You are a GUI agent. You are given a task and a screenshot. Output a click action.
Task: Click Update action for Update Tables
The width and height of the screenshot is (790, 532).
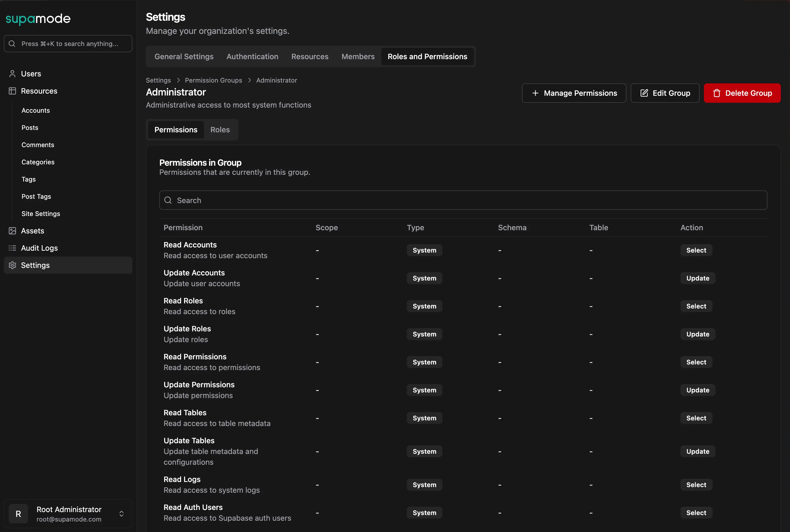click(697, 451)
